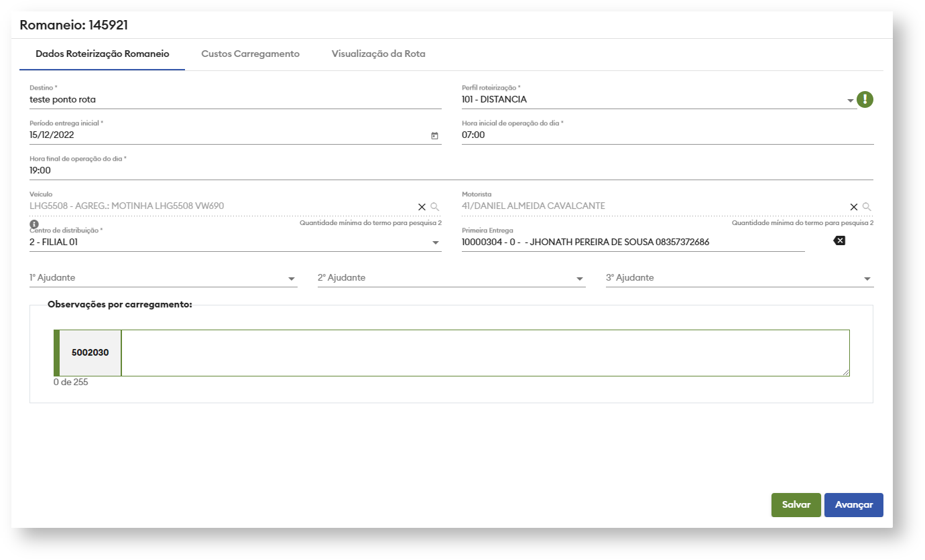Click the info icon above Centro de distribuição

point(34,224)
